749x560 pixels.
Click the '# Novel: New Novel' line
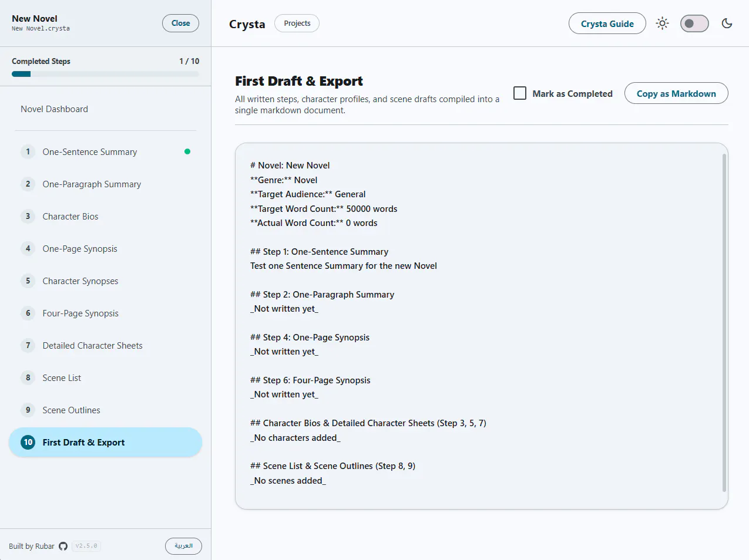[x=290, y=166]
